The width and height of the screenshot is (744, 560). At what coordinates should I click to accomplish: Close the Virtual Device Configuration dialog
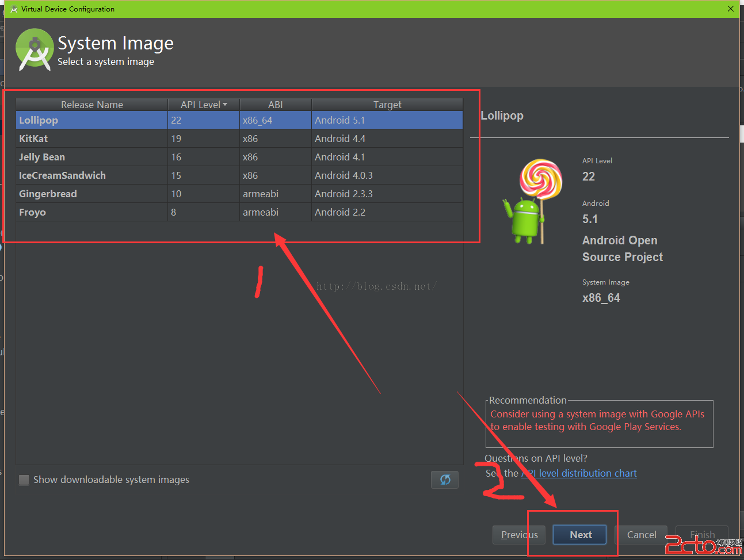click(x=731, y=9)
